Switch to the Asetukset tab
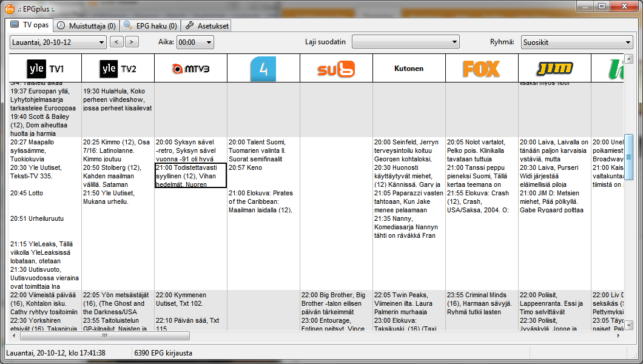 click(206, 26)
